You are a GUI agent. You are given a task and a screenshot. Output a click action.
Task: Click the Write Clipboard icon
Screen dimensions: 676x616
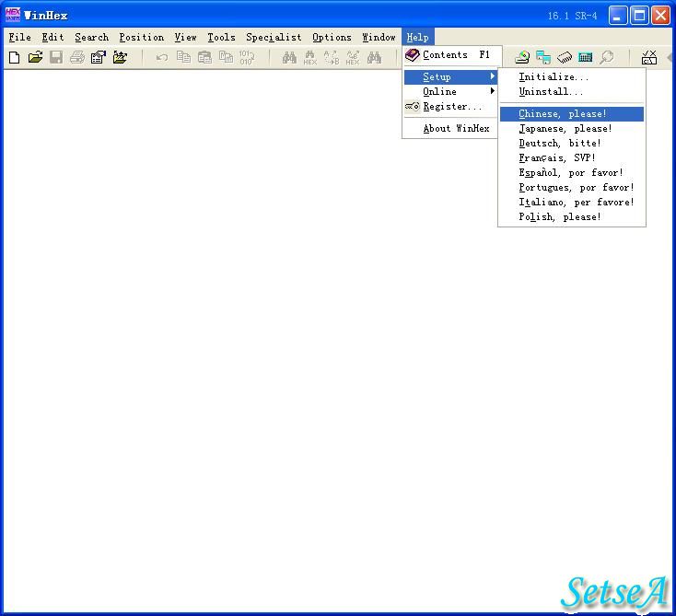click(x=226, y=57)
